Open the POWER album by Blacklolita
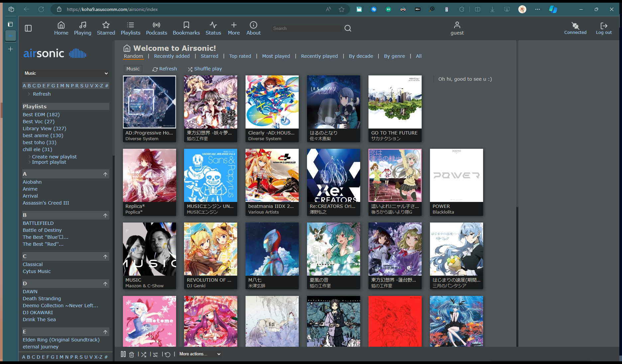This screenshot has width=622, height=364. point(456,175)
